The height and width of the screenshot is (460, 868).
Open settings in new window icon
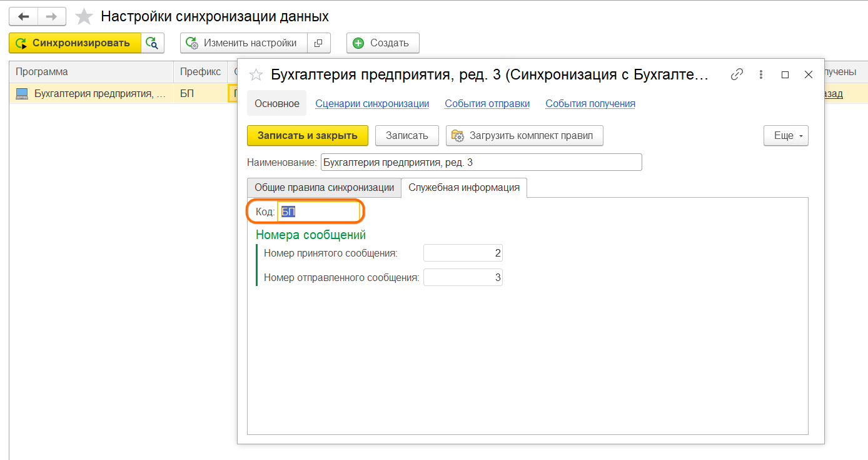pos(318,43)
